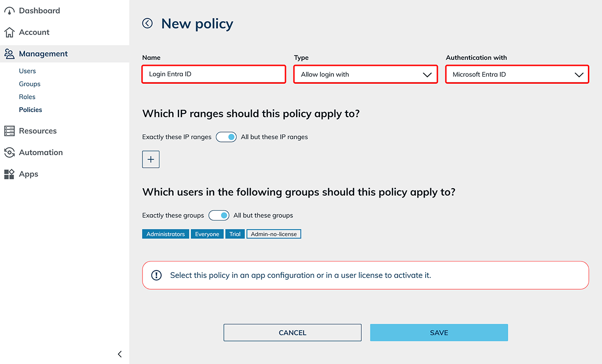Click the Resources server icon

click(9, 131)
